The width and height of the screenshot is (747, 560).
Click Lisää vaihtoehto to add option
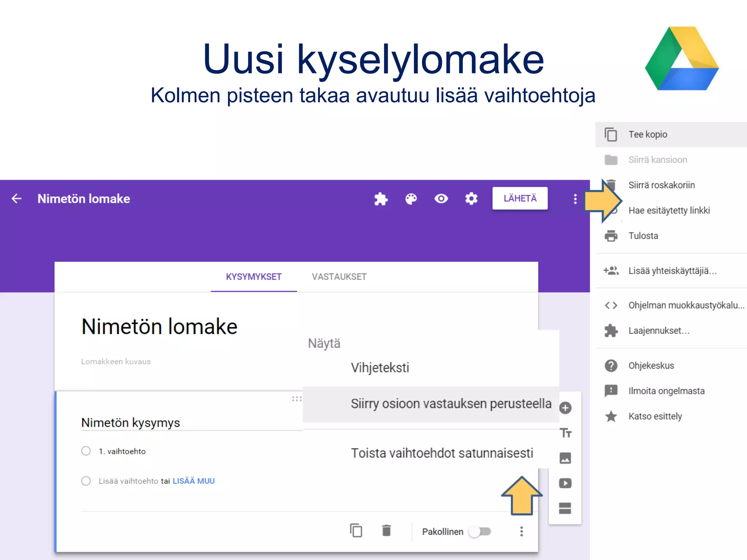click(128, 481)
